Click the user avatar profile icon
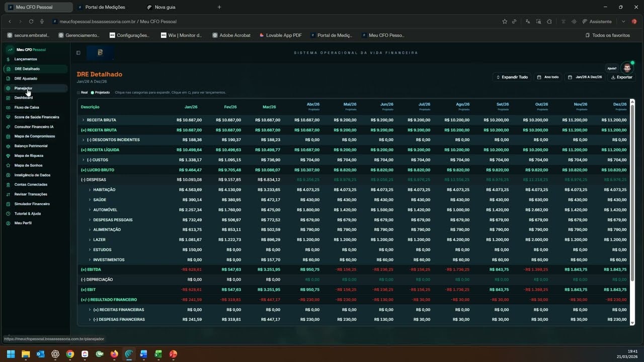 click(x=627, y=67)
